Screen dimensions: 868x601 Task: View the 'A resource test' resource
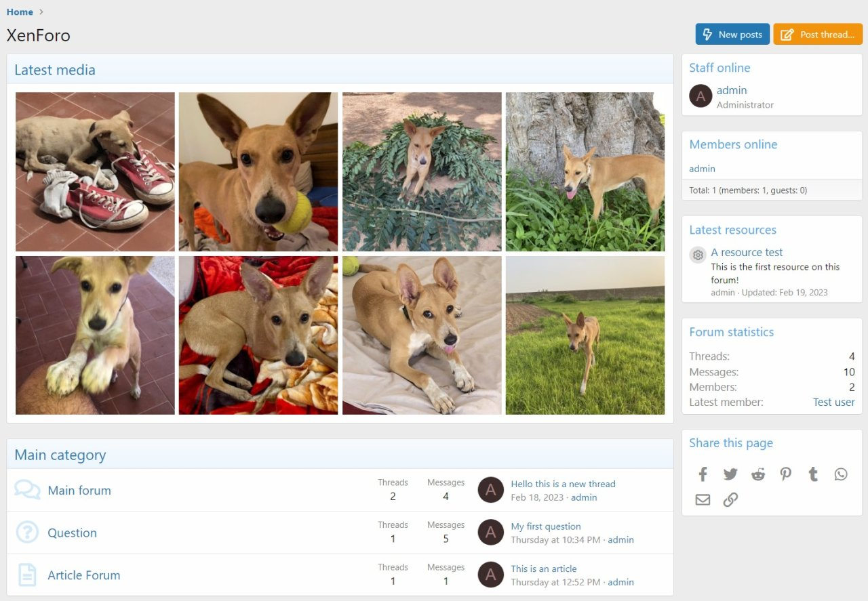pyautogui.click(x=747, y=252)
